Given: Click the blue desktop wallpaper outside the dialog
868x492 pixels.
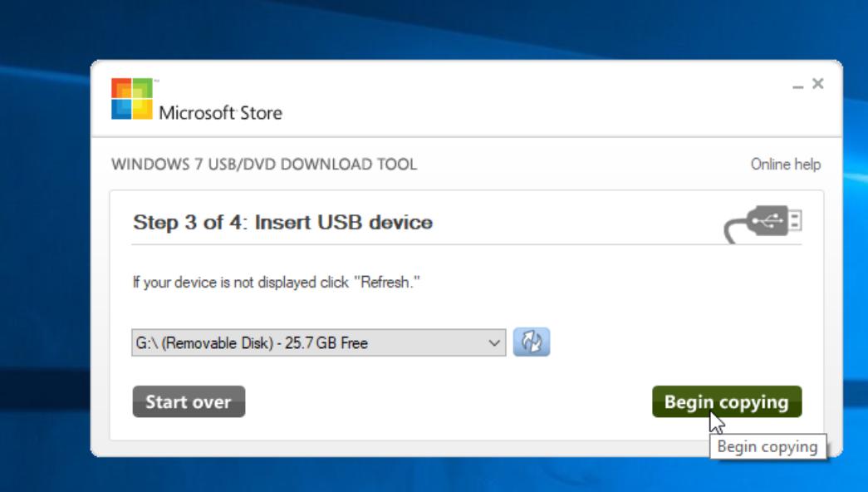Looking at the screenshot, I should (42, 249).
